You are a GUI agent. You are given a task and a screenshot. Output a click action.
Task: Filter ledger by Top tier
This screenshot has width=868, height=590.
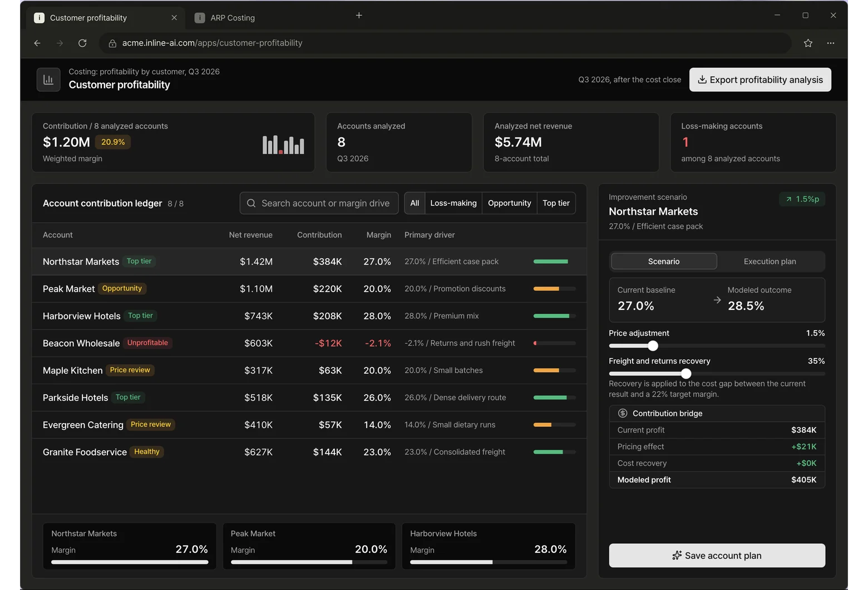(x=556, y=203)
